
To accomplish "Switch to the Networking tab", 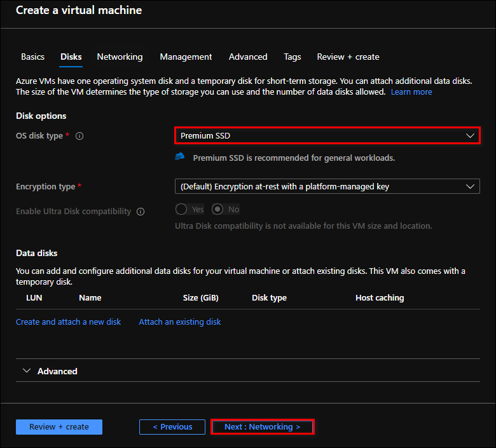I will (120, 57).
